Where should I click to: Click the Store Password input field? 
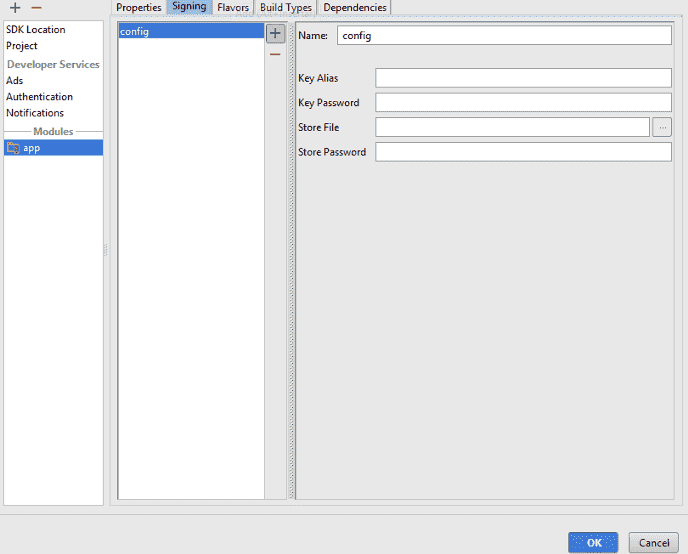tap(523, 152)
